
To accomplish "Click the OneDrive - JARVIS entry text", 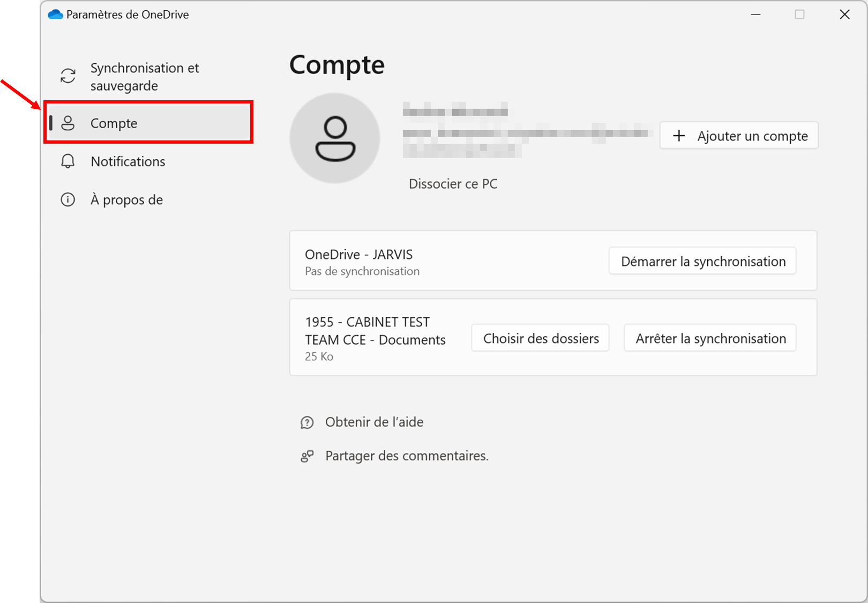I will coord(359,255).
